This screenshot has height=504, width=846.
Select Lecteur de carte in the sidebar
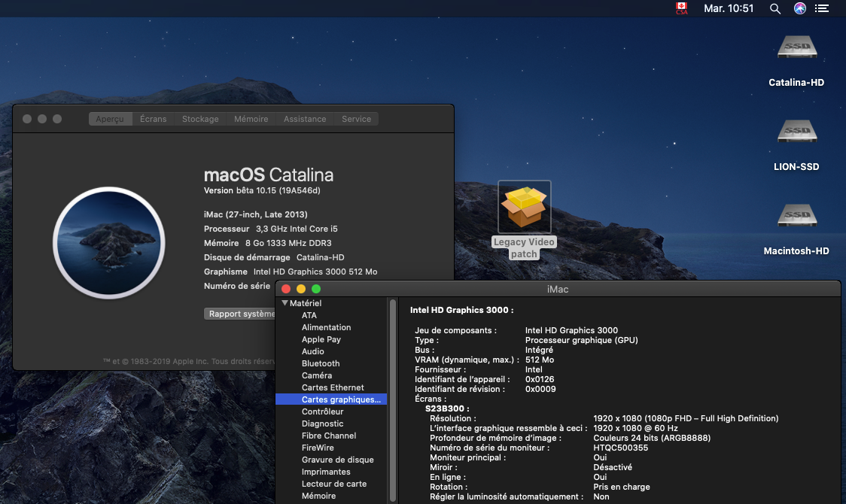pos(334,484)
